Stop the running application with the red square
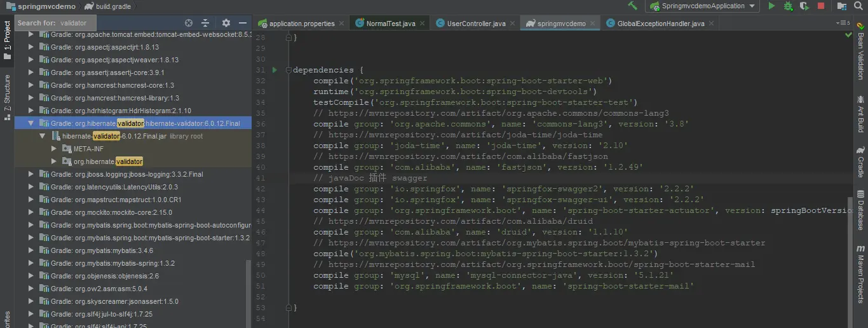 click(821, 6)
